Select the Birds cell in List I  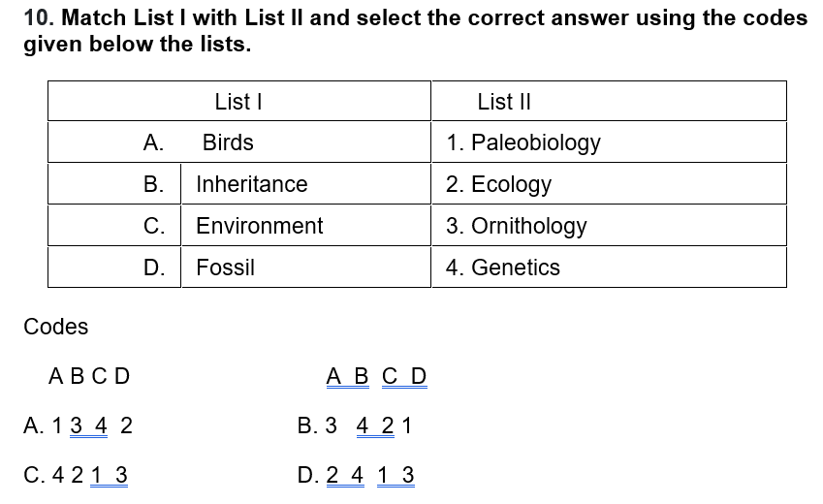(228, 142)
